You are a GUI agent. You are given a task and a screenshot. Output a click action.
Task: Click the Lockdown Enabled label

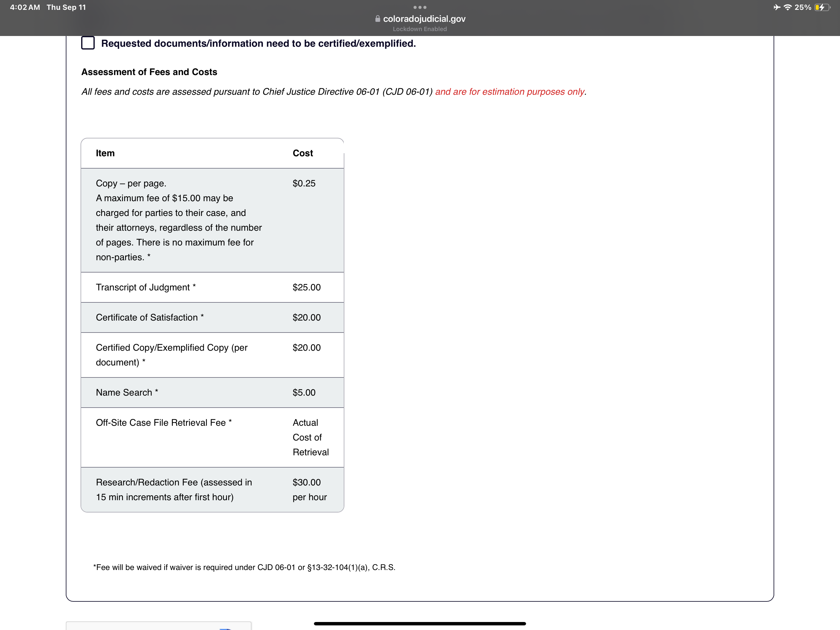coord(420,29)
